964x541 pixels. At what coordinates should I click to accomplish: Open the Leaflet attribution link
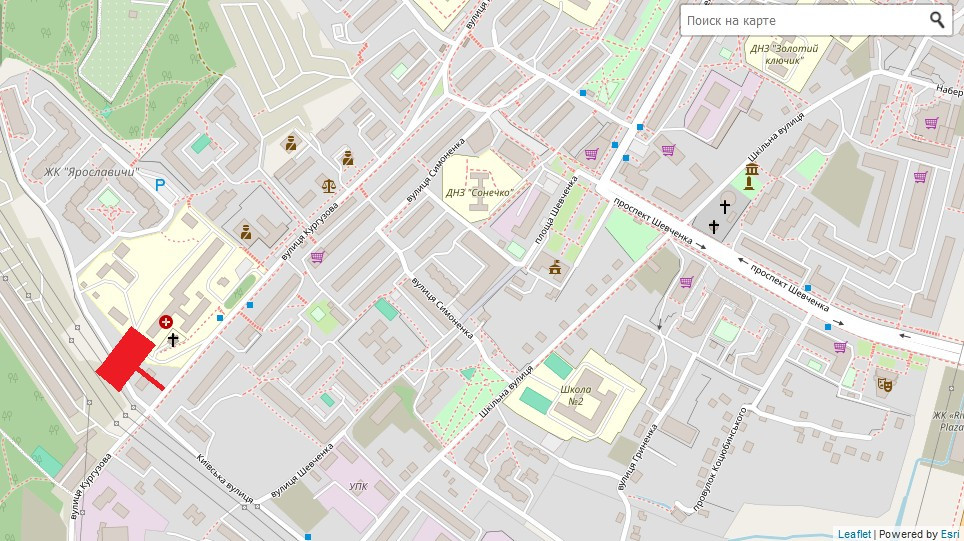tap(854, 534)
